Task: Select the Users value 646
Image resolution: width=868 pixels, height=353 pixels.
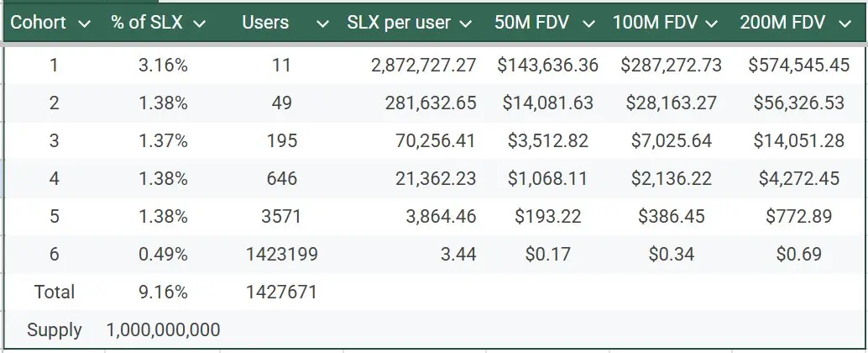Action: pyautogui.click(x=281, y=178)
